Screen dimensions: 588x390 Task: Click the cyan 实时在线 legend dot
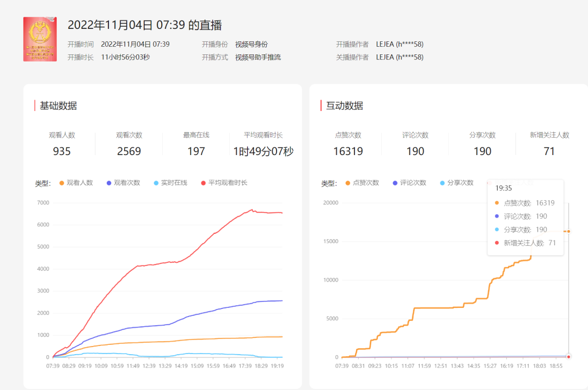(x=155, y=183)
